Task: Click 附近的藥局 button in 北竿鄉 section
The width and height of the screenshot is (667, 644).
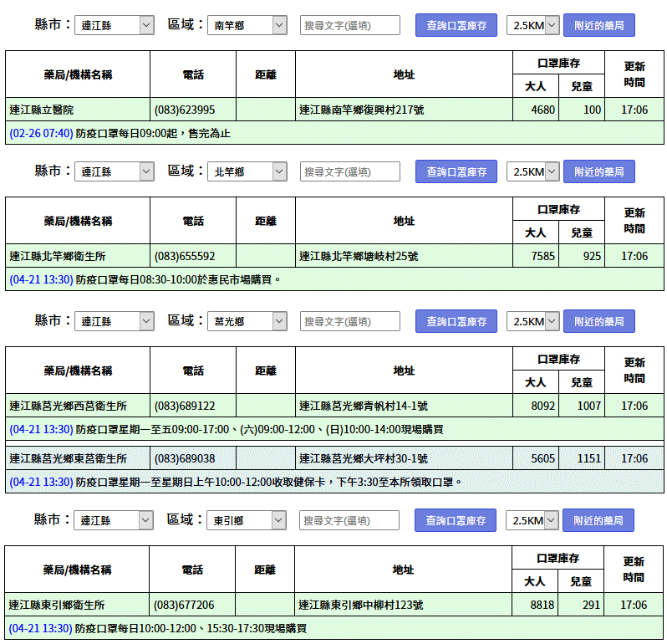Action: coord(599,171)
